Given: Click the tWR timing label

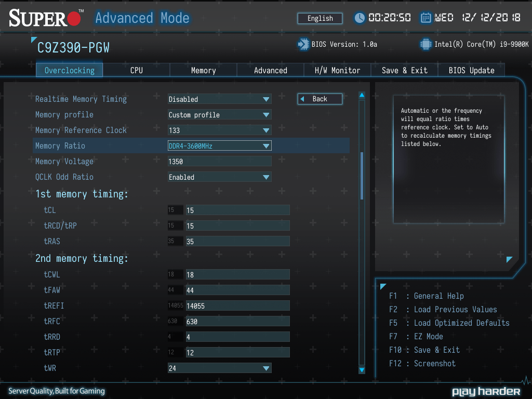Looking at the screenshot, I should click(x=50, y=368).
